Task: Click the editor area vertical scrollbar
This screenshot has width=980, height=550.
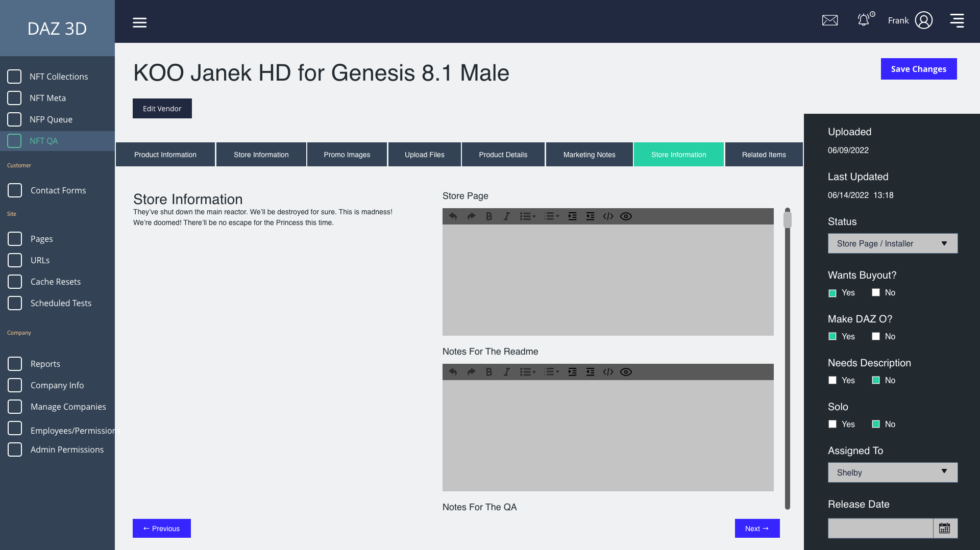Action: tap(788, 358)
